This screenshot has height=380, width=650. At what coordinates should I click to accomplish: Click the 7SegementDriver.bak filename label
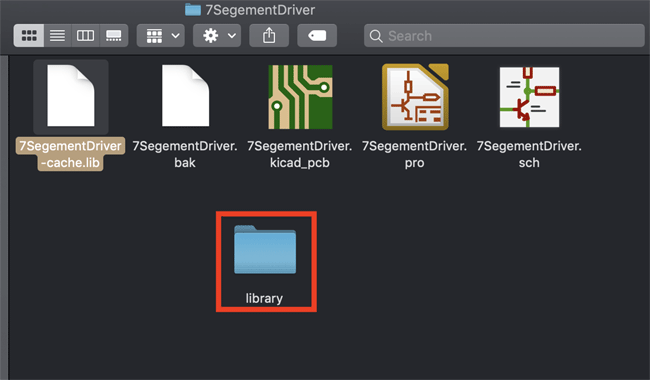(x=185, y=154)
